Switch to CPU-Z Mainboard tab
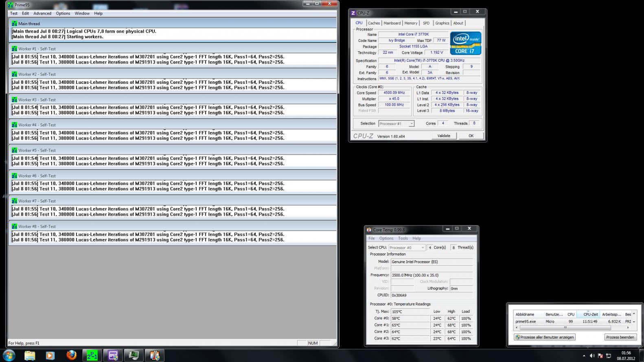Image resolution: width=644 pixels, height=362 pixels. point(392,23)
